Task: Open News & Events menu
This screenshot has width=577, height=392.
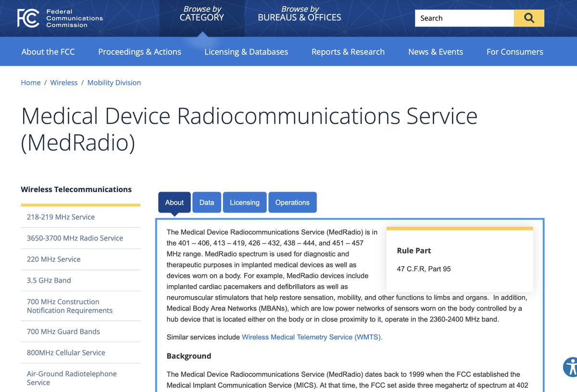Action: tap(436, 51)
